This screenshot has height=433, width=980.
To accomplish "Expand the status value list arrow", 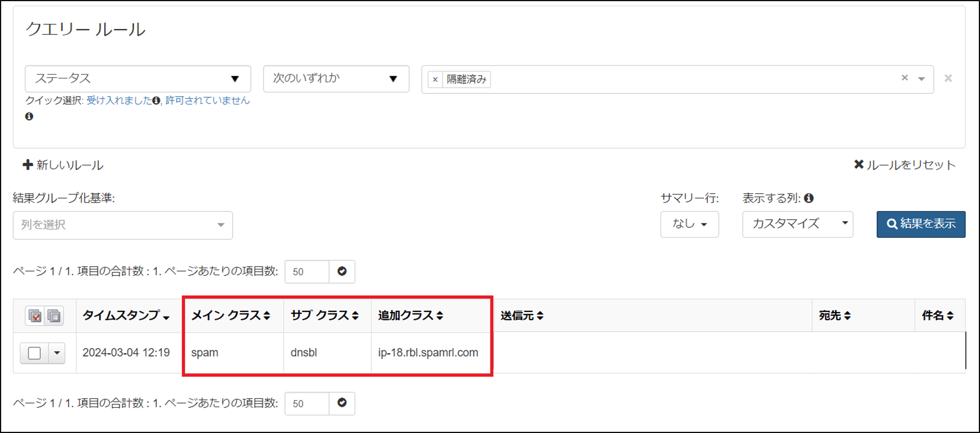I will pos(921,79).
